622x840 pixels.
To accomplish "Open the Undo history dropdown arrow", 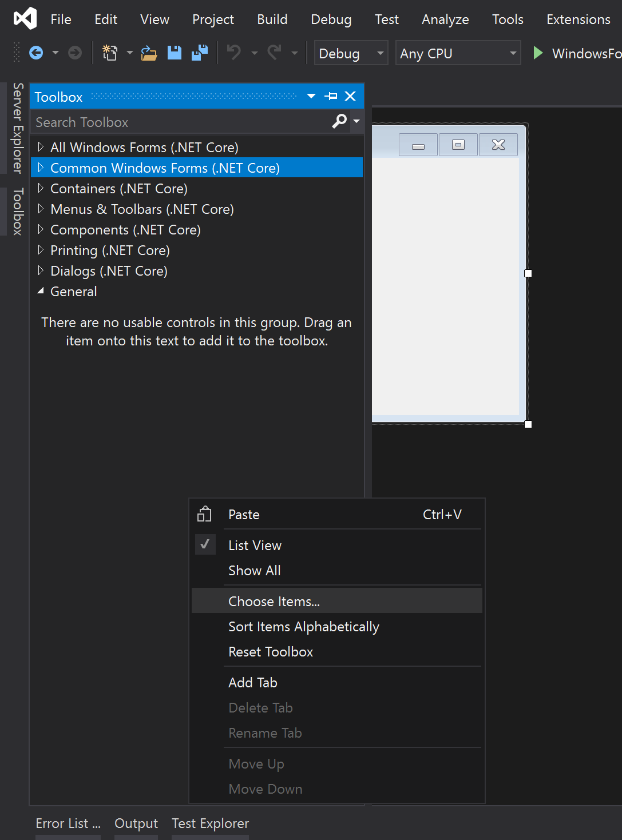I will click(x=255, y=53).
